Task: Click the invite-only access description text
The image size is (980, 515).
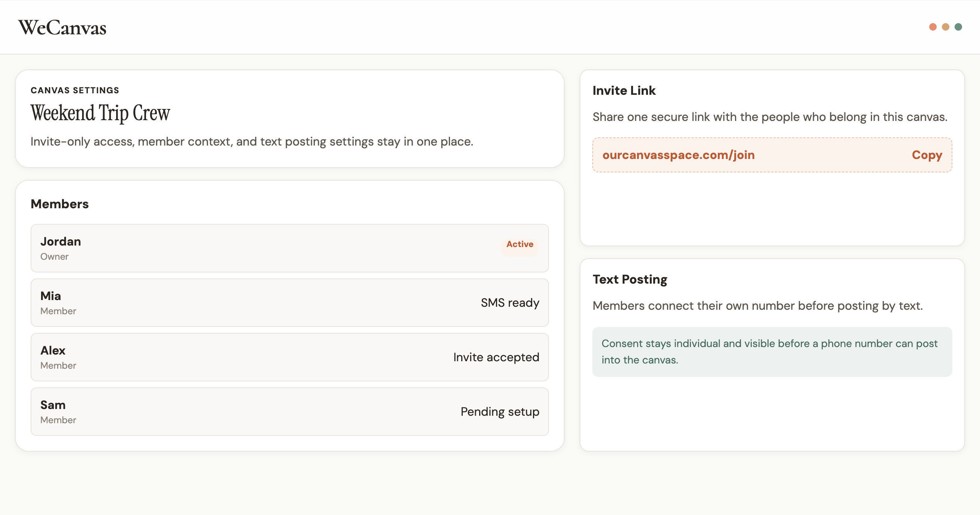Action: pos(252,142)
